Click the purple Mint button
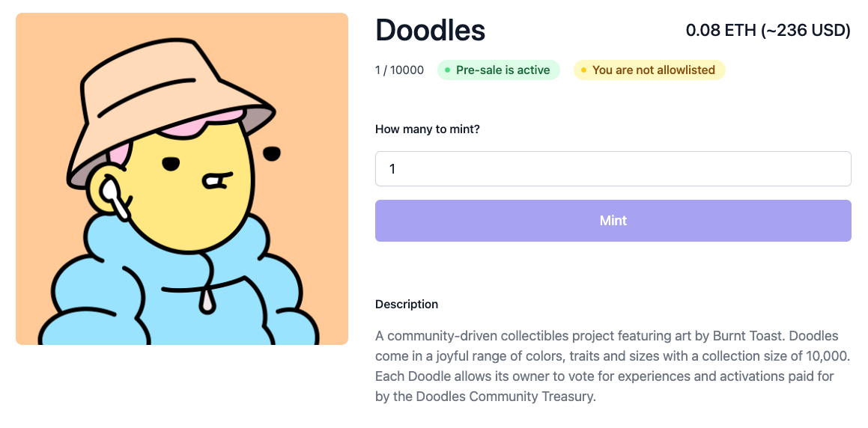868x428 pixels. coord(613,221)
